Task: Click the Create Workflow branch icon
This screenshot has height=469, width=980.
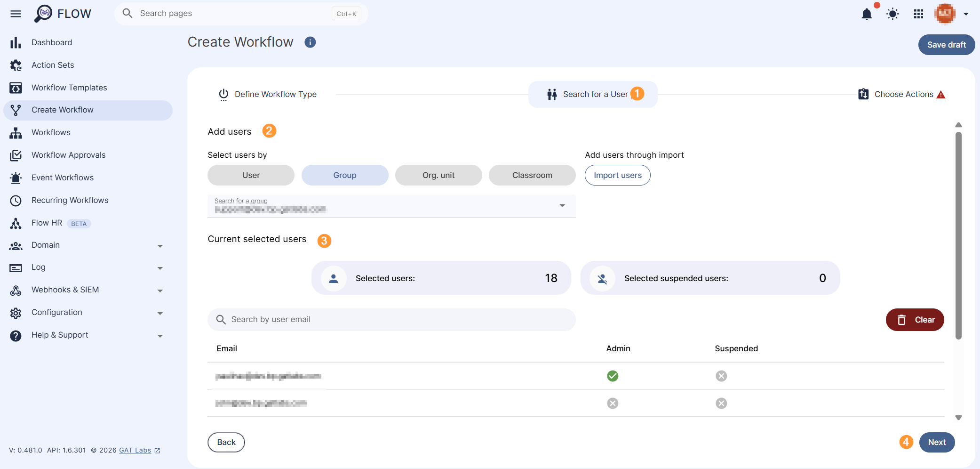Action: pyautogui.click(x=16, y=110)
